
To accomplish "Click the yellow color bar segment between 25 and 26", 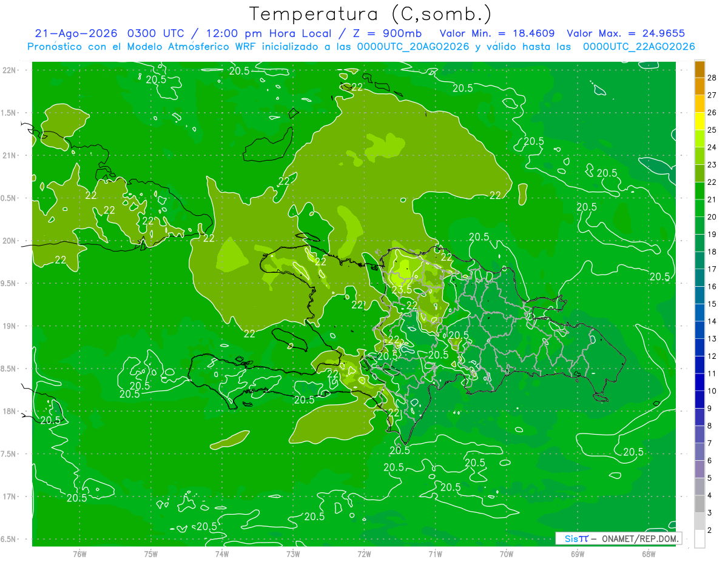I will [699, 121].
